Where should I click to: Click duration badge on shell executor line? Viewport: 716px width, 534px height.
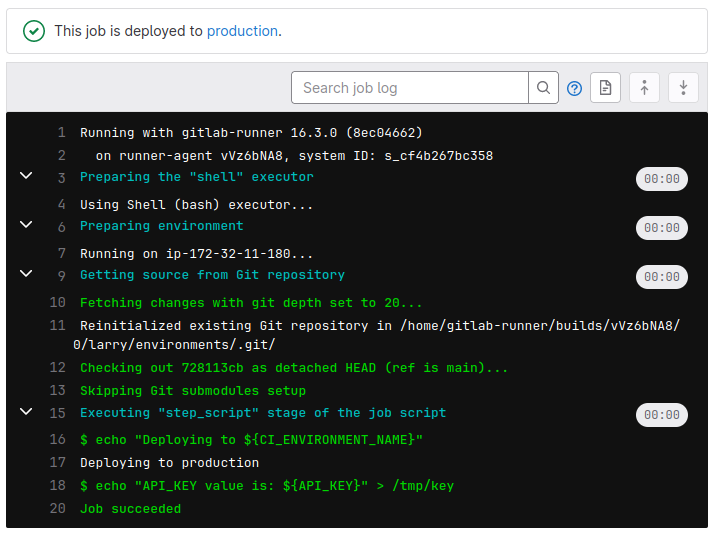661,179
